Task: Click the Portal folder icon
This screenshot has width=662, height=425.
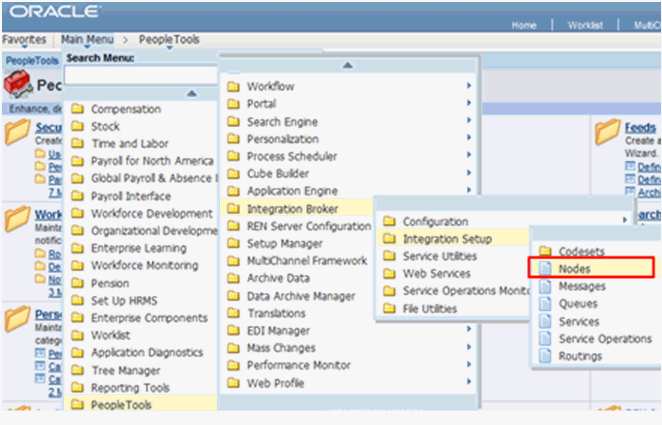Action: [x=233, y=104]
